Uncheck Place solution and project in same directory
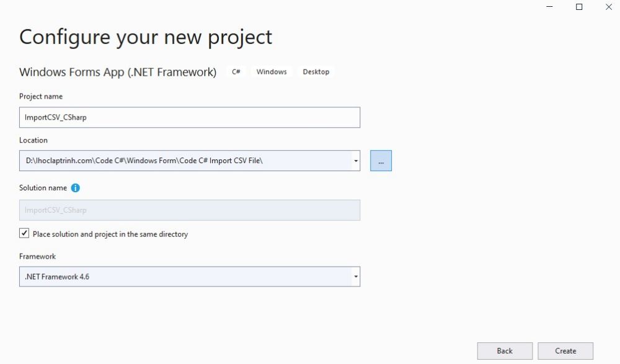Screen dimensions: 620x364 coord(25,234)
